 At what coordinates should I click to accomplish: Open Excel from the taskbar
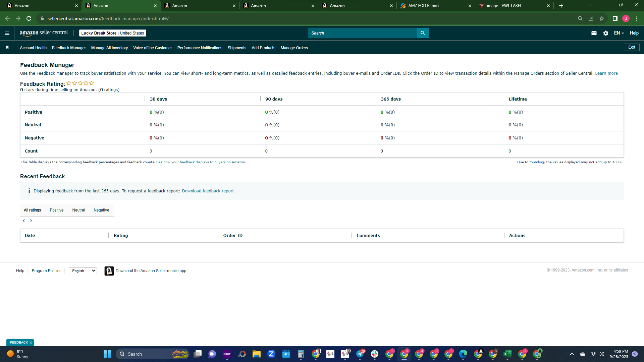tap(507, 354)
